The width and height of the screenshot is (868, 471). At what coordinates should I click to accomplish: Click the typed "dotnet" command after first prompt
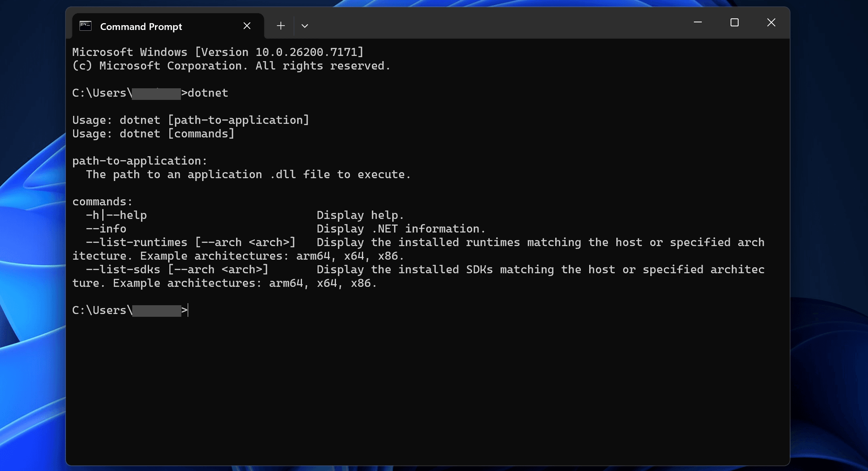208,93
